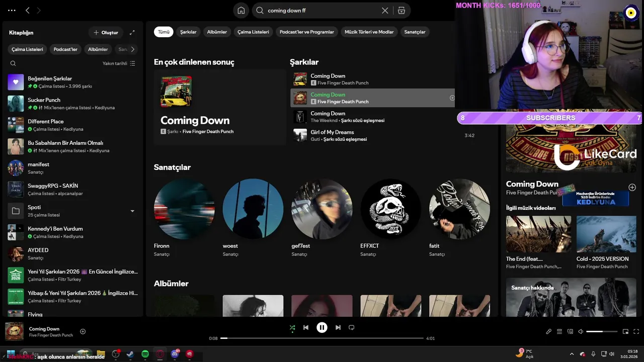Add highlighted Coming Down to liked songs
This screenshot has width=644, height=362.
(452, 98)
